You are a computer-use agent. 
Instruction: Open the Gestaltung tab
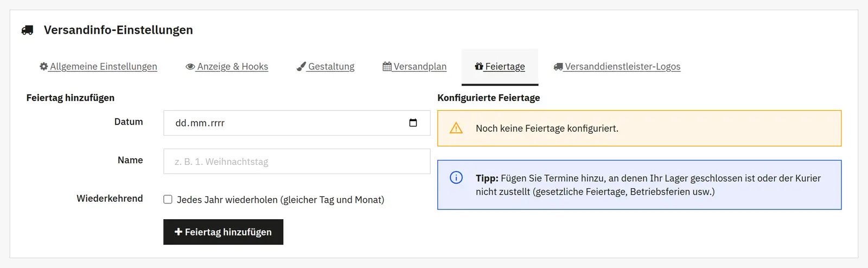click(x=325, y=67)
